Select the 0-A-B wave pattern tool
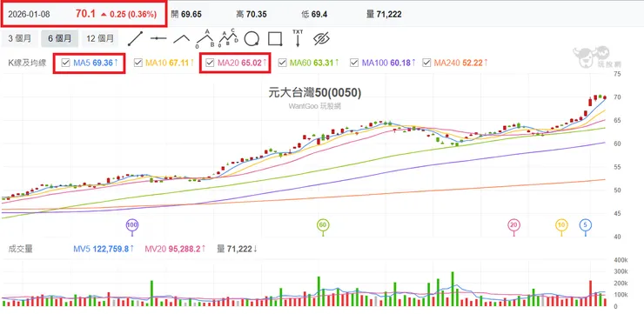 [x=205, y=38]
